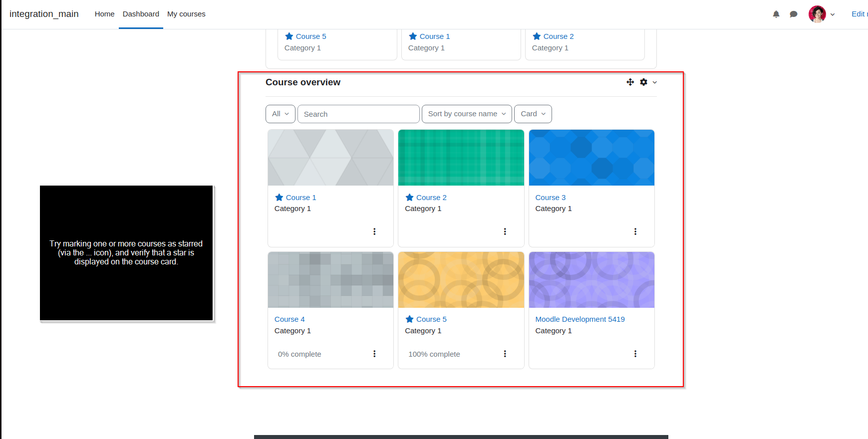The image size is (868, 439).
Task: Click the Edit mode control at top right
Action: click(859, 14)
